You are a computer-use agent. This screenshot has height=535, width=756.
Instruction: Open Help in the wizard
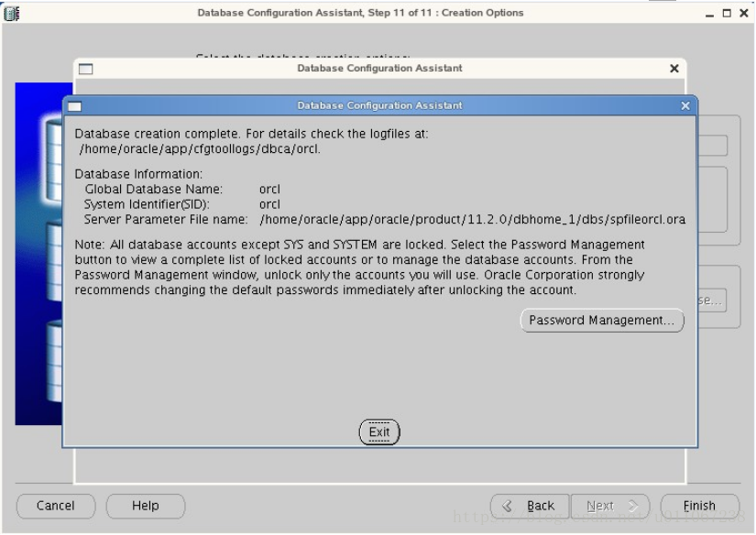[146, 506]
